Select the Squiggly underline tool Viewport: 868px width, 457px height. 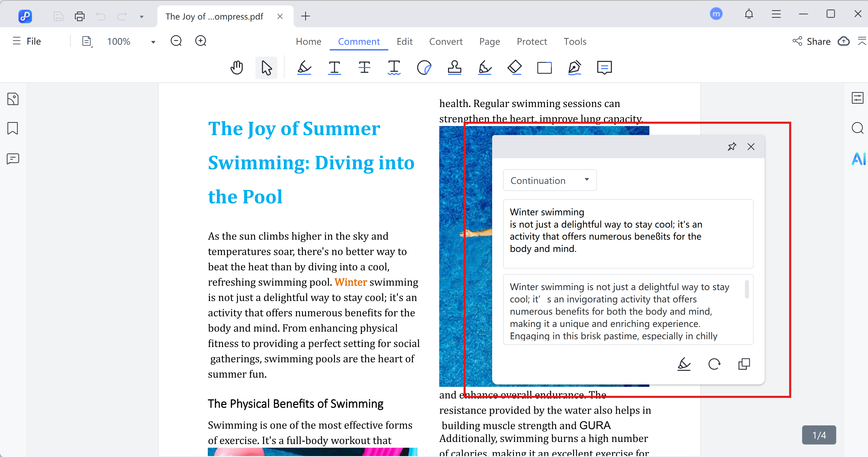(x=394, y=68)
